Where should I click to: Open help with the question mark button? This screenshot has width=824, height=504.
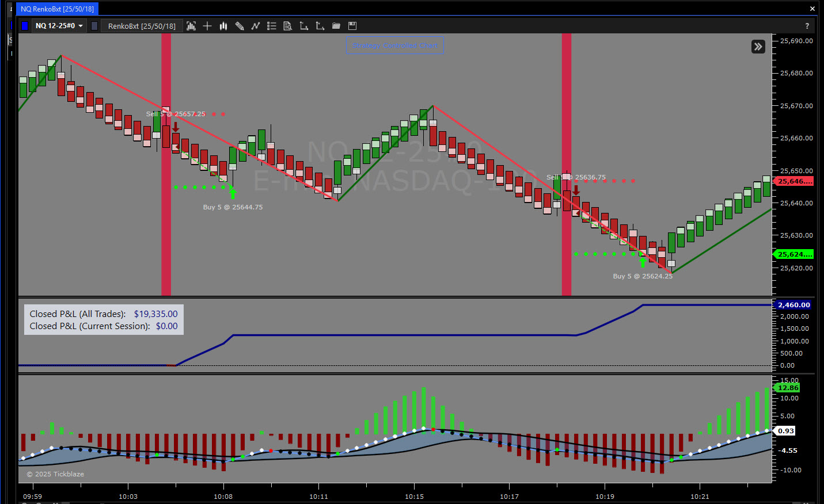807,26
